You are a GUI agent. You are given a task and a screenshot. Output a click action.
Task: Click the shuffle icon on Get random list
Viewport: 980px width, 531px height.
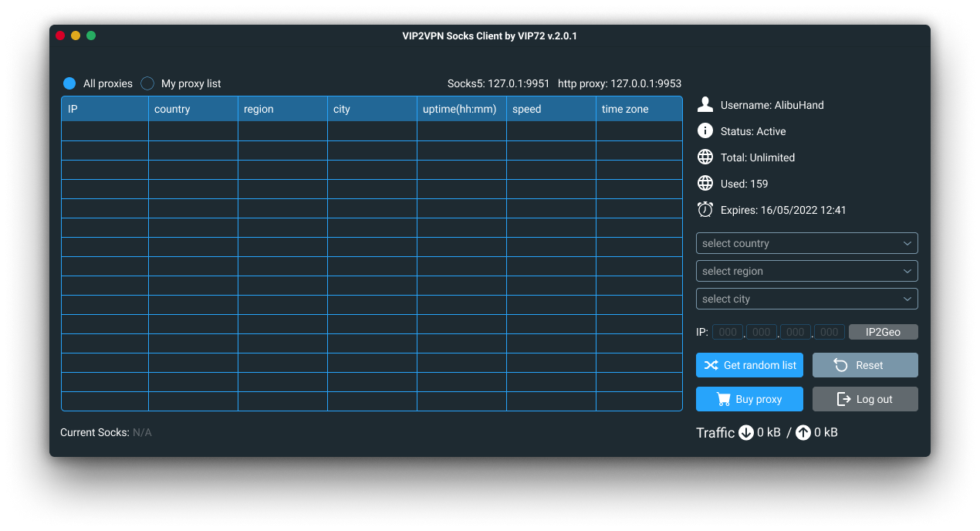point(711,365)
